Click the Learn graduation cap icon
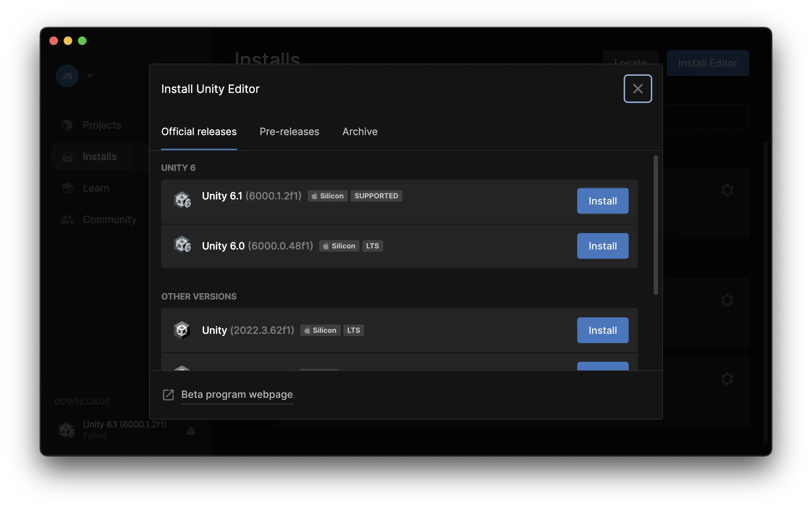812x509 pixels. pos(67,188)
